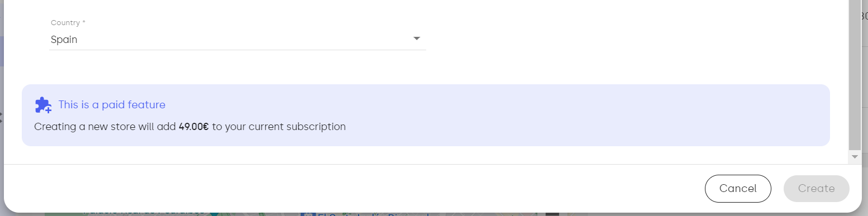Click the "This is a paid feature" heading
868x216 pixels.
[x=112, y=104]
